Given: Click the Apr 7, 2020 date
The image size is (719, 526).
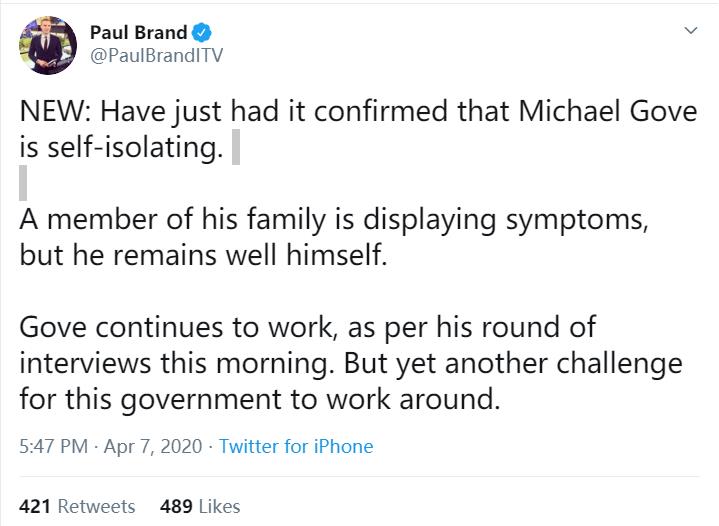Looking at the screenshot, I should pyautogui.click(x=152, y=446).
